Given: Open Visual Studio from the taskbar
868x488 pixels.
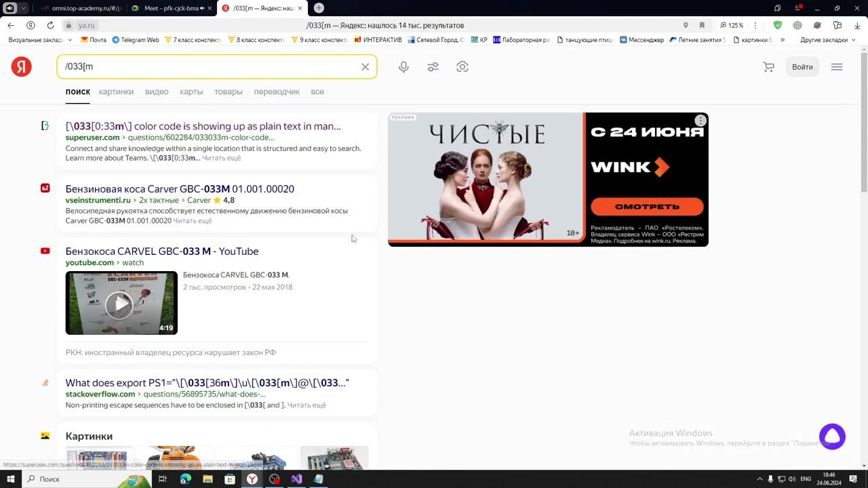Looking at the screenshot, I should [296, 479].
